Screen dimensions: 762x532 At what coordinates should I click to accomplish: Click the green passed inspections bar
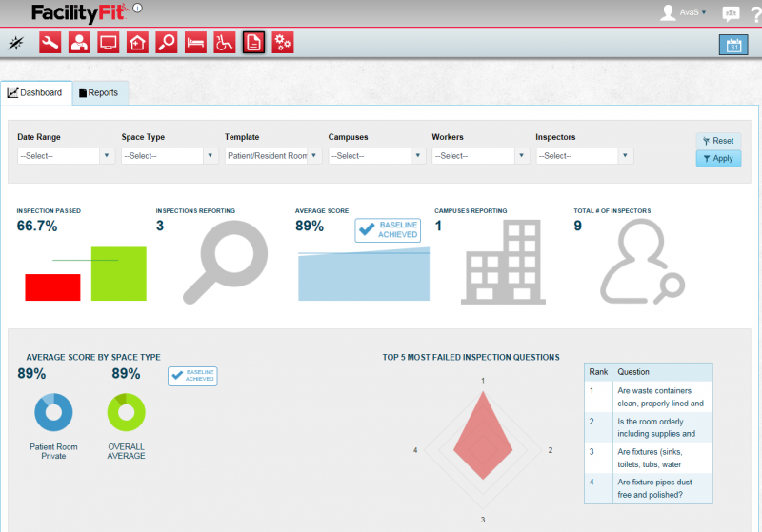tap(118, 274)
